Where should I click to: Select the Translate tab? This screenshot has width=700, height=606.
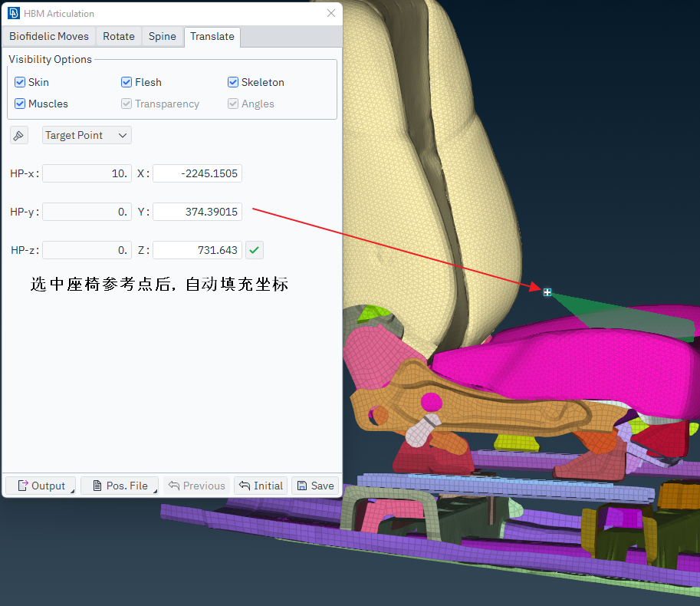click(x=212, y=36)
